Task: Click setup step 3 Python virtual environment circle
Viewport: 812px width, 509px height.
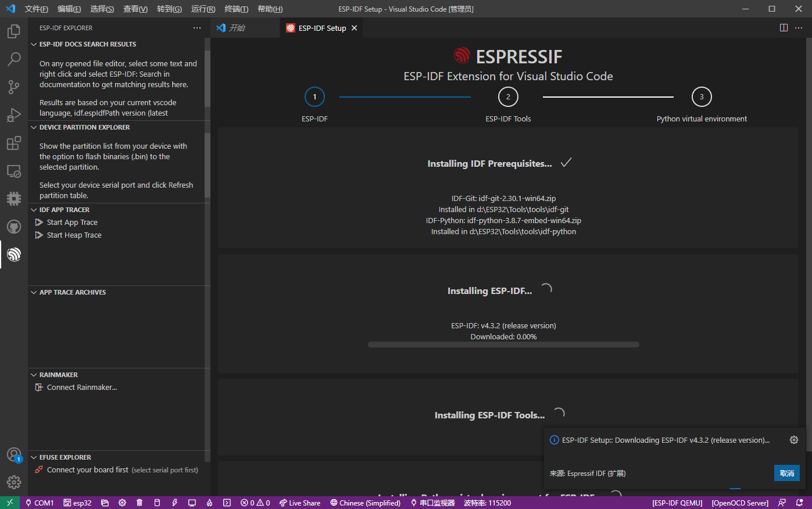Action: [x=702, y=97]
